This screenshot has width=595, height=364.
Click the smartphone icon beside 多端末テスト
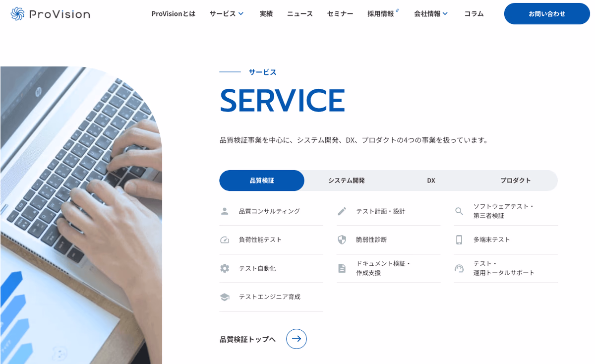click(x=459, y=240)
